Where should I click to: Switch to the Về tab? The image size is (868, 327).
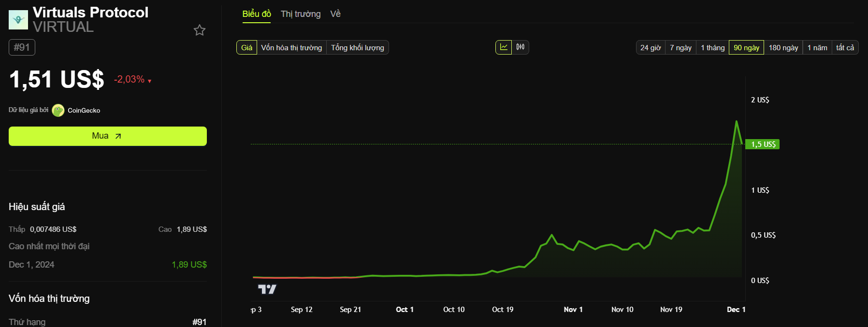[335, 14]
